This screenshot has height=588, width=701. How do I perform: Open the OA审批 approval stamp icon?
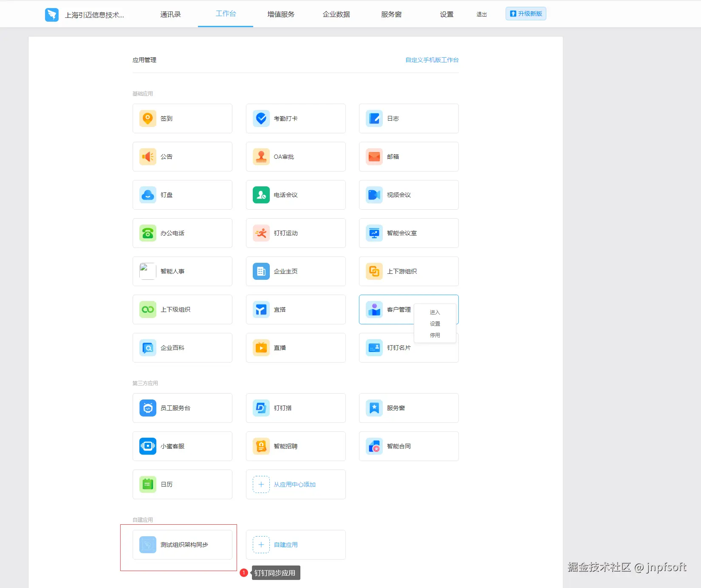(x=261, y=157)
